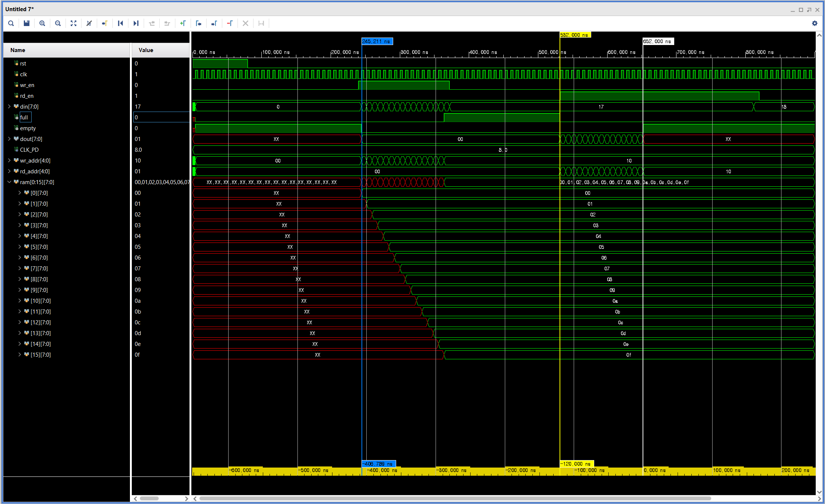Delete marker with the red minus icon
Viewport: 825px width, 504px height.
230,23
